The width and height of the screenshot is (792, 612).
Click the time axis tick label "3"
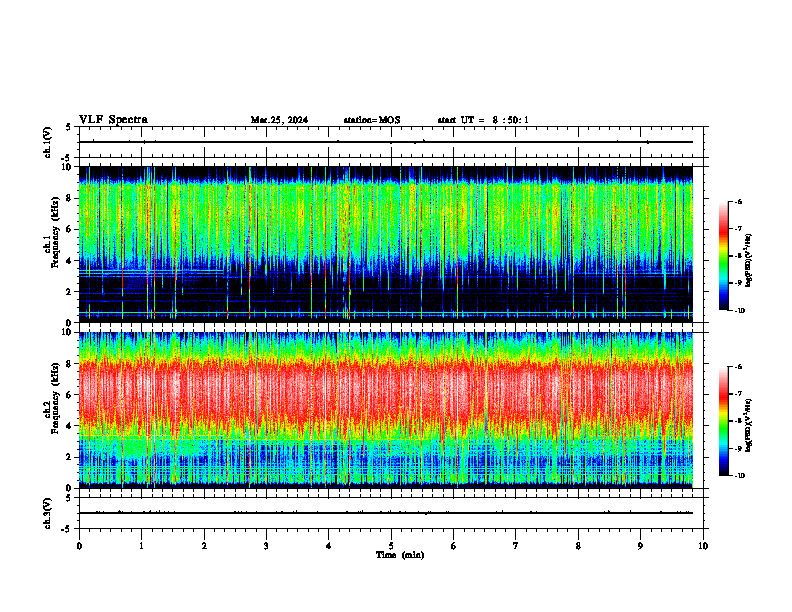pos(266,546)
